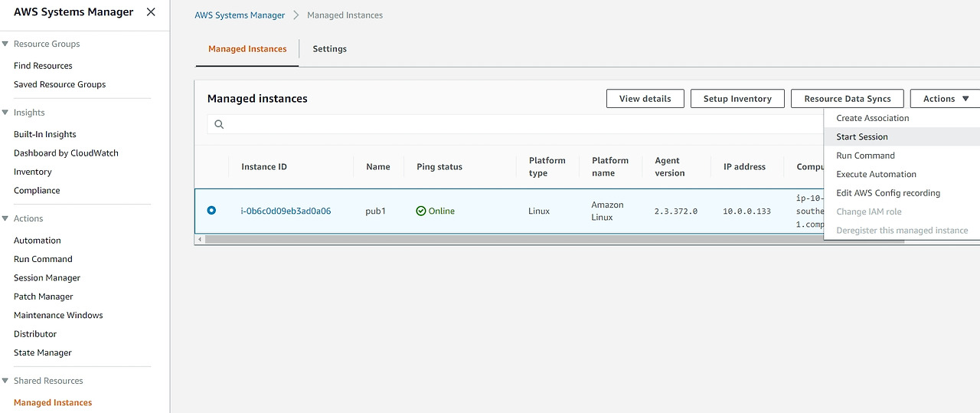The height and width of the screenshot is (413, 980).
Task: Click the AWS Systems Manager breadcrumb link
Action: [240, 15]
